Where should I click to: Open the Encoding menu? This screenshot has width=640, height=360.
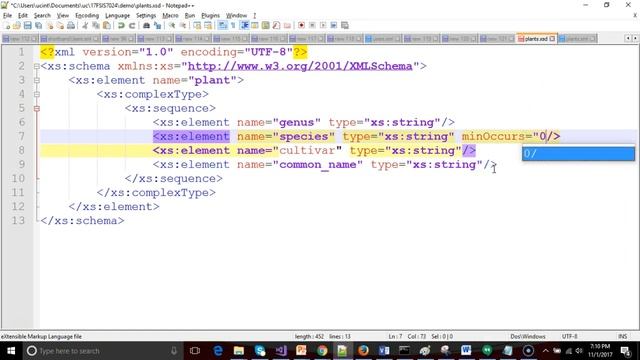pyautogui.click(x=87, y=16)
